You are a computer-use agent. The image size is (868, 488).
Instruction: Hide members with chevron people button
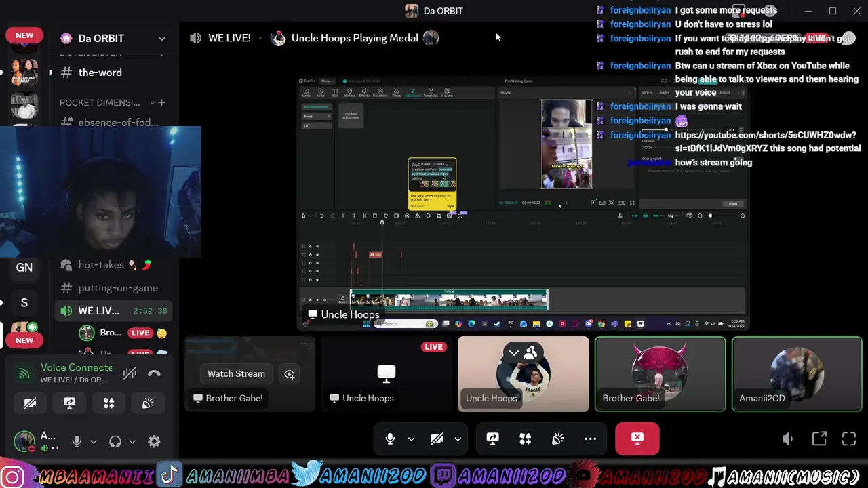point(523,352)
